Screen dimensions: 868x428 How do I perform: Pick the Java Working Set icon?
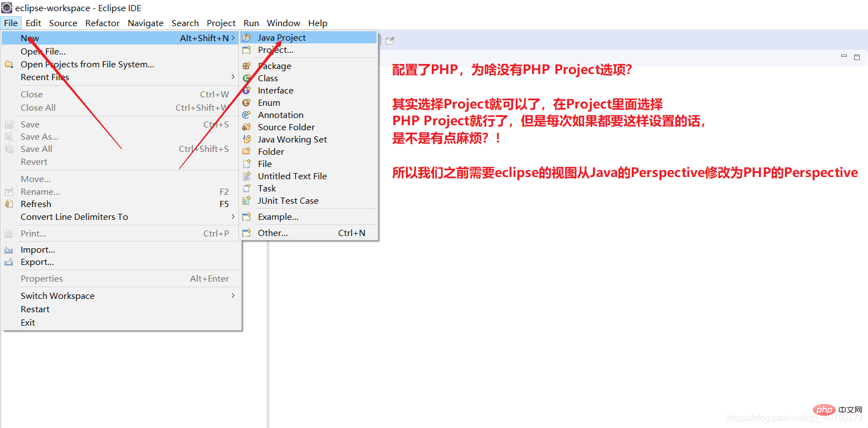(x=246, y=139)
